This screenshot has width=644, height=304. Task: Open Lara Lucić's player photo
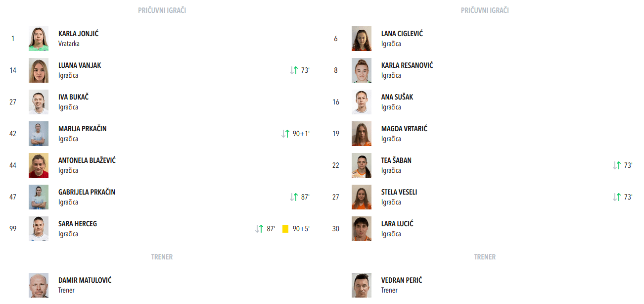(x=362, y=229)
